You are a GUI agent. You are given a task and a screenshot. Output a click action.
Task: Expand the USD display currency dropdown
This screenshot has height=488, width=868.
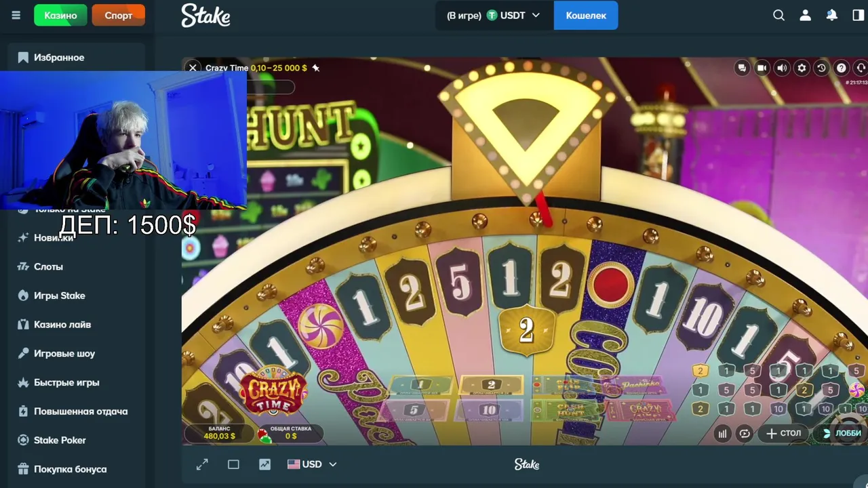[x=312, y=464]
